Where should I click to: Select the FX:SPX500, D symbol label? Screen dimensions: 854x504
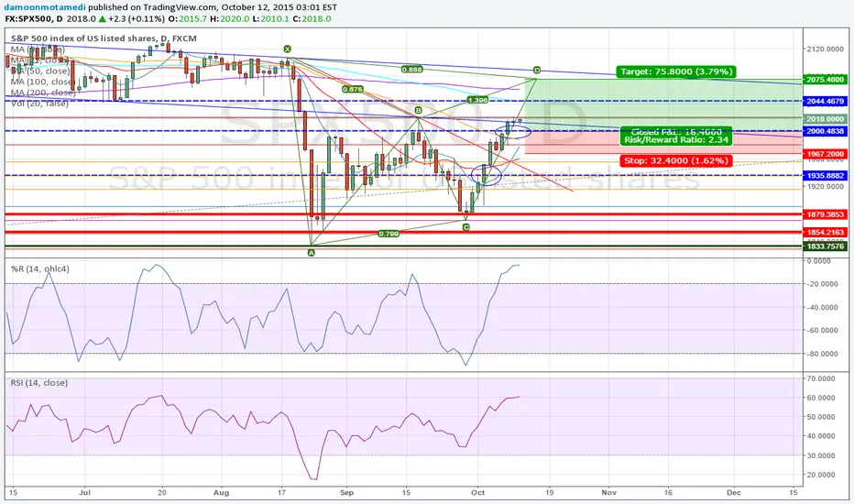34,18
